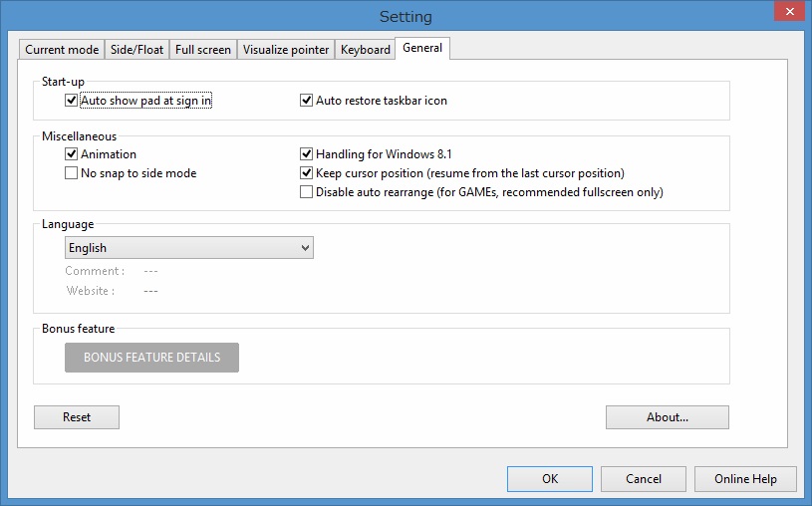Image resolution: width=812 pixels, height=506 pixels.
Task: Toggle Handling for Windows 8.1 option
Action: click(307, 154)
